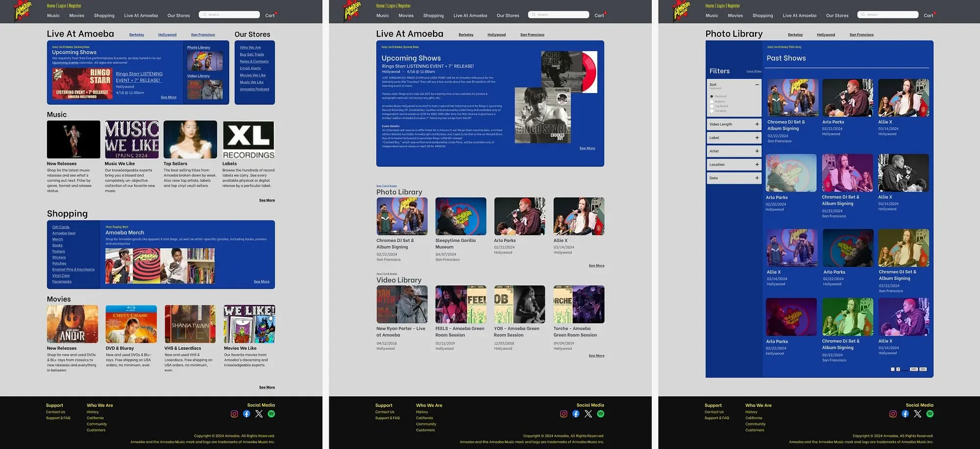Image resolution: width=980 pixels, height=449 pixels.
Task: Open X (Twitter) from the left page footer
Action: tap(259, 414)
